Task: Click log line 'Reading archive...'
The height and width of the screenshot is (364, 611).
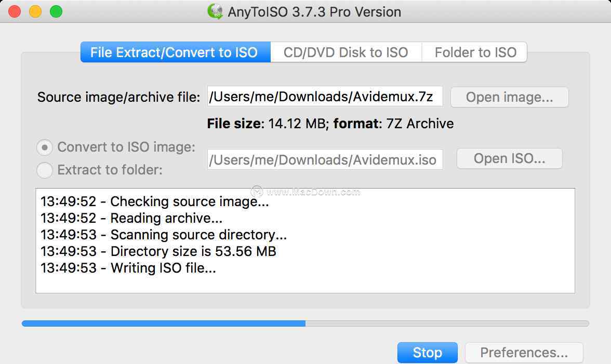Action: click(132, 218)
